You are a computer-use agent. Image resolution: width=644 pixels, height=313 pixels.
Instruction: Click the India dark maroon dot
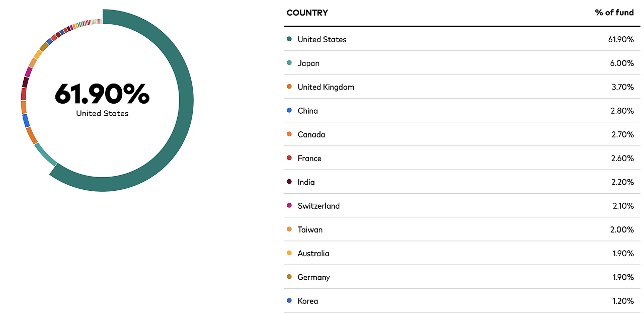(x=289, y=182)
